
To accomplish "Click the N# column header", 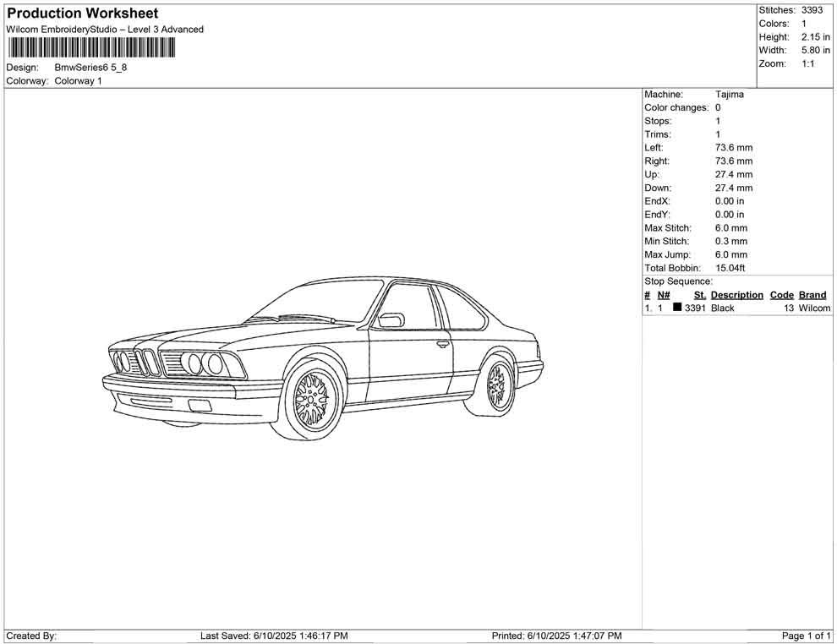I will 664,295.
